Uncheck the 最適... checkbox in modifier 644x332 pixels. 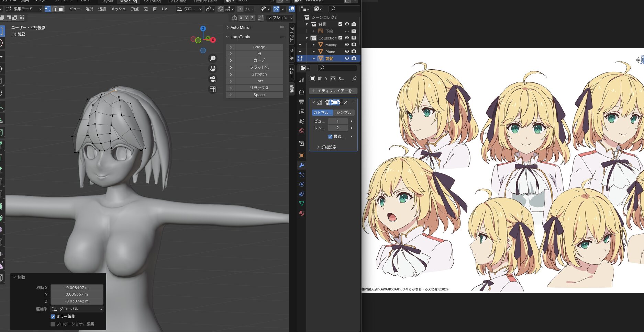point(330,137)
